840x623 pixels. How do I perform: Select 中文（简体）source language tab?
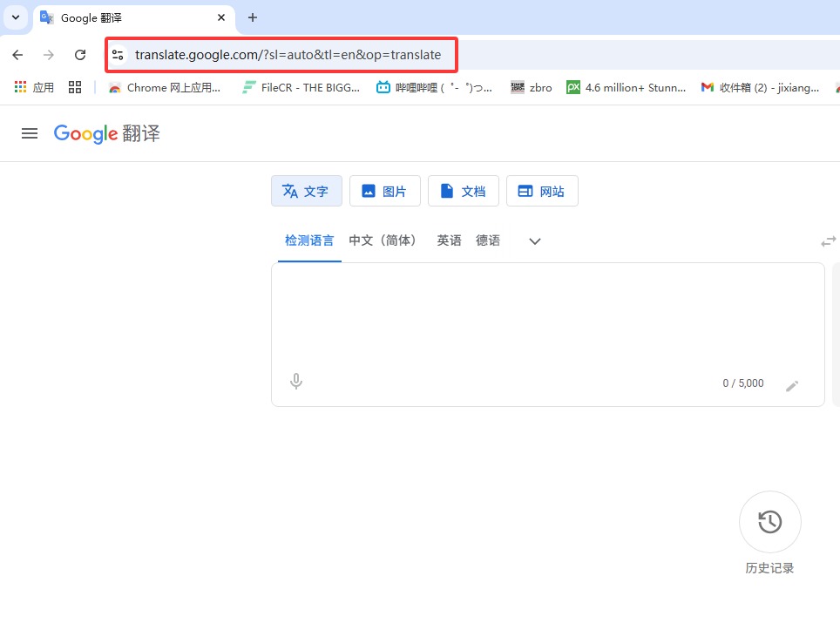pos(383,240)
